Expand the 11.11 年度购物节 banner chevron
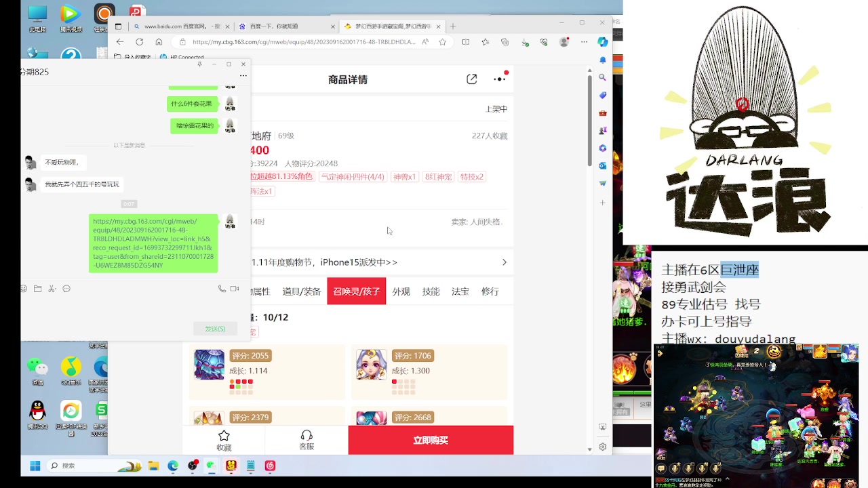This screenshot has width=868, height=488. click(x=504, y=262)
